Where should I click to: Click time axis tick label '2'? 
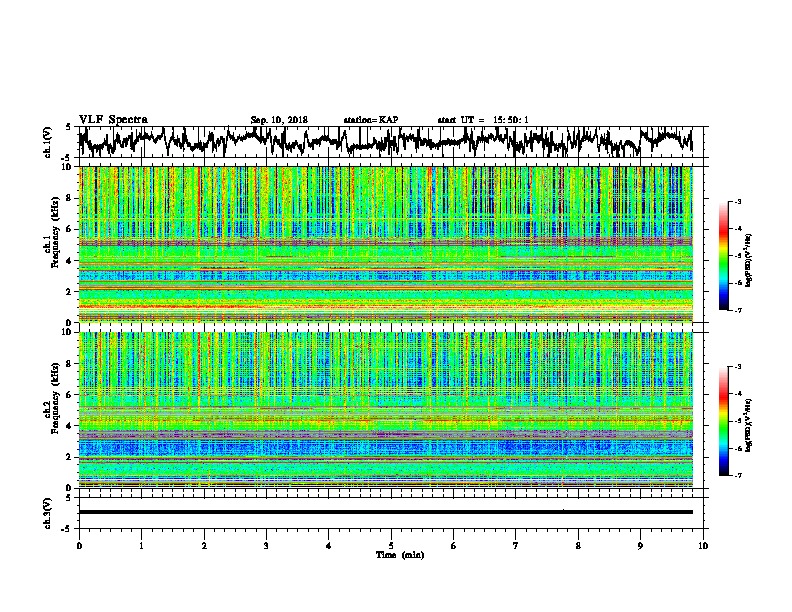(x=204, y=546)
